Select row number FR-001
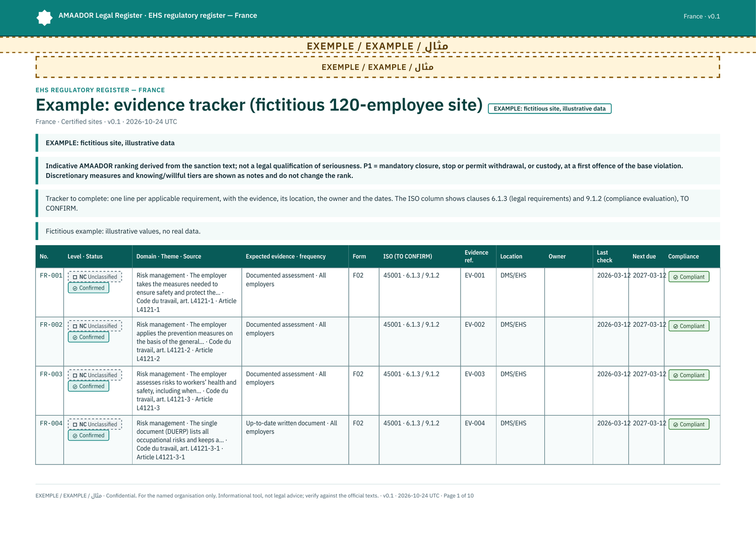The height and width of the screenshot is (535, 756). click(51, 276)
